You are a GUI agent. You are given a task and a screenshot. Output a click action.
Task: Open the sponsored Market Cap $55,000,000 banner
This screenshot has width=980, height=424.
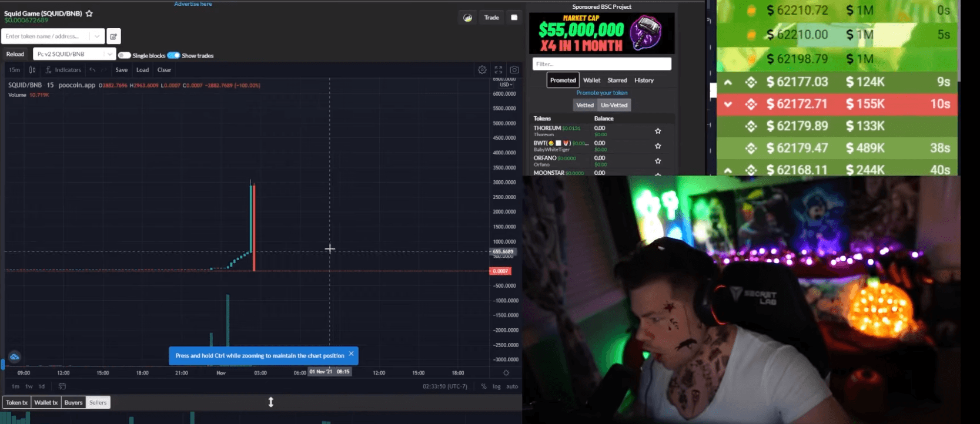(x=602, y=33)
